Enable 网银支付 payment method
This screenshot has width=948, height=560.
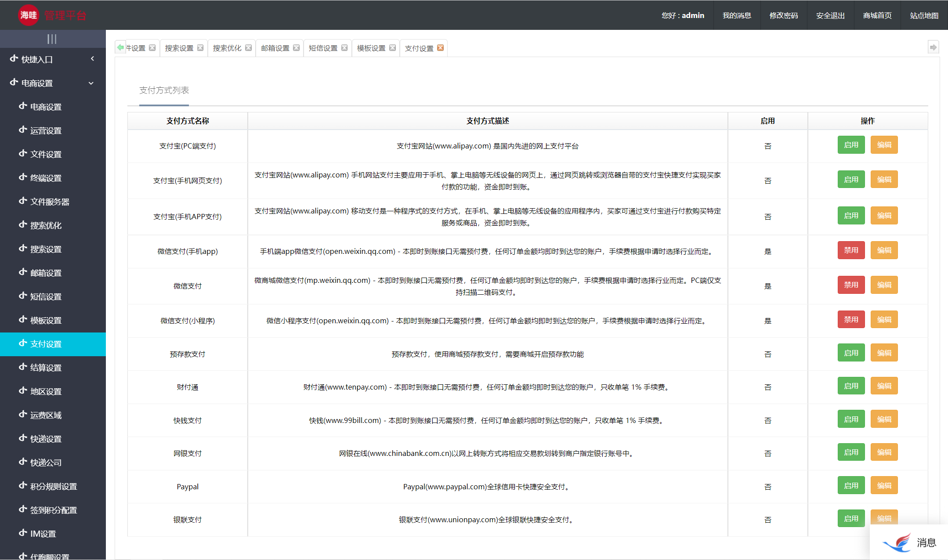(851, 452)
